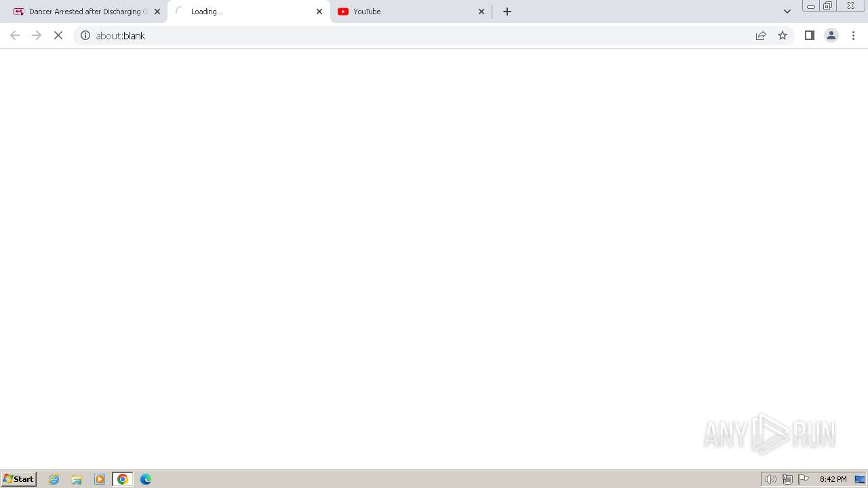Expand the tab search dropdown

(x=787, y=12)
